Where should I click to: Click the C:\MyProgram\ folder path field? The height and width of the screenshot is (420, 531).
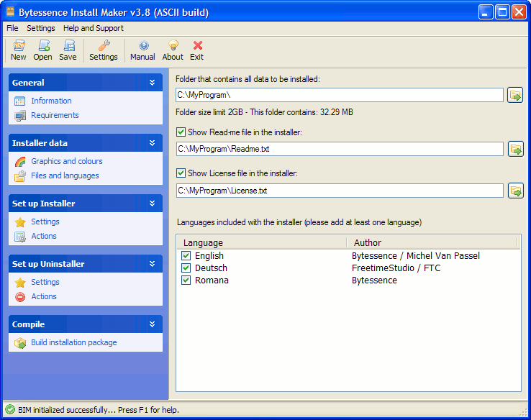point(340,95)
